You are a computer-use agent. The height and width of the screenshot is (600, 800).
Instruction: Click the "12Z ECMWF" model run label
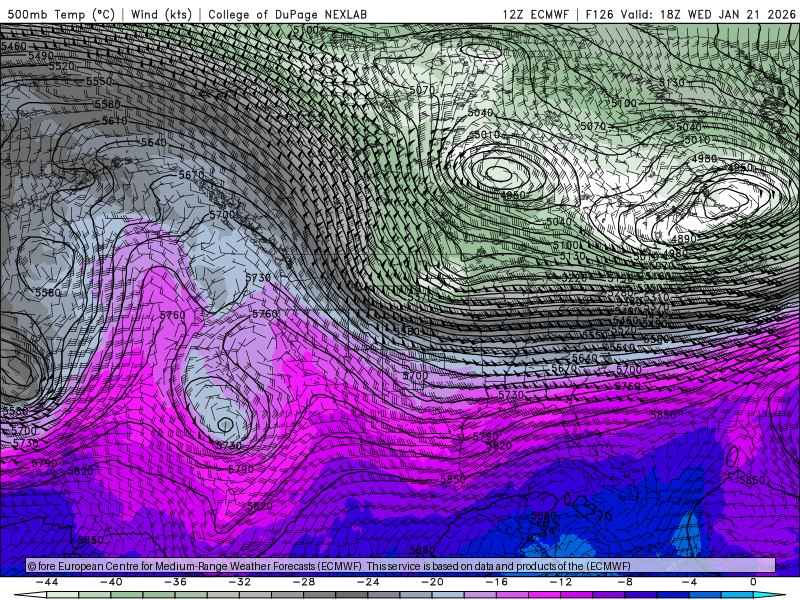tap(535, 14)
